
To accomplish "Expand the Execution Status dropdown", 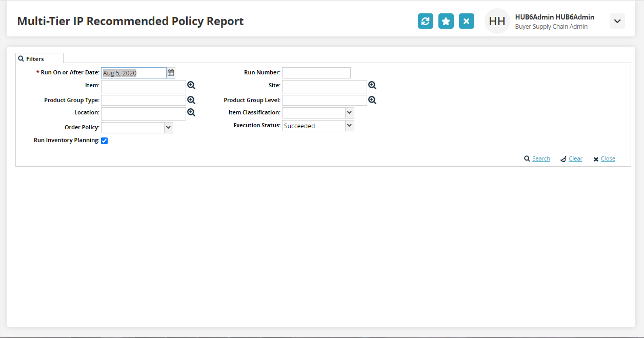I will [349, 126].
